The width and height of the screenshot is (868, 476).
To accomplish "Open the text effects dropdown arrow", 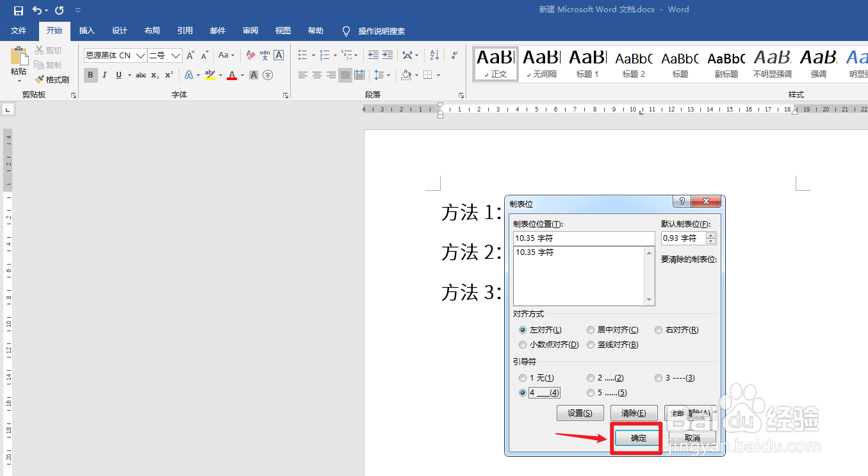I will coord(199,75).
